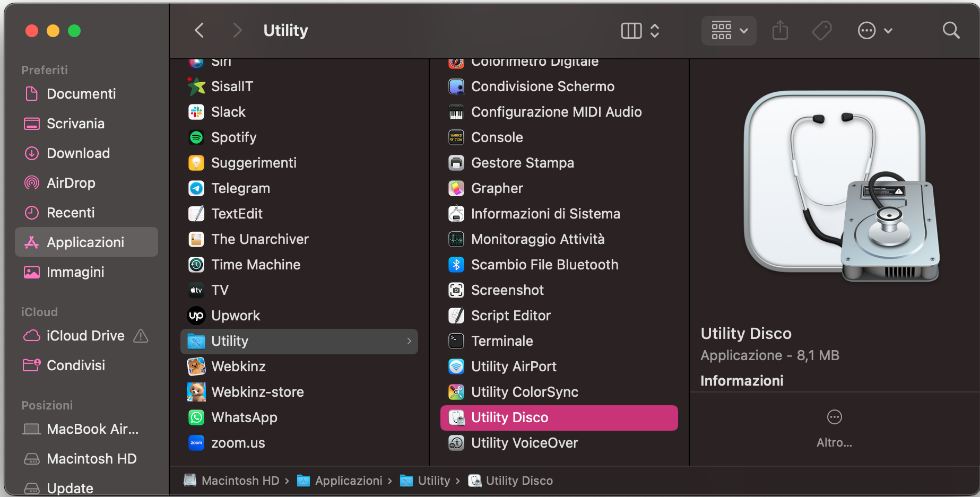The width and height of the screenshot is (980, 497).
Task: Select the Webkinz app icon
Action: click(196, 367)
